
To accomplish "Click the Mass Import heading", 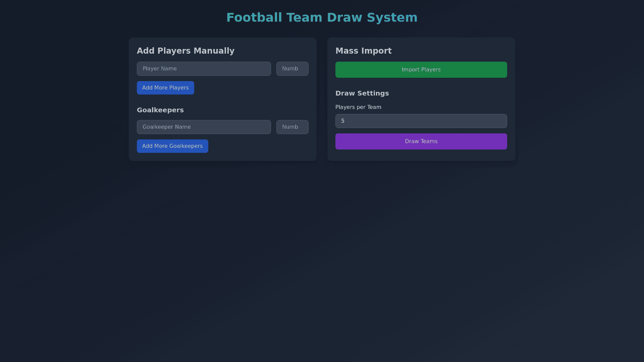I will click(363, 51).
